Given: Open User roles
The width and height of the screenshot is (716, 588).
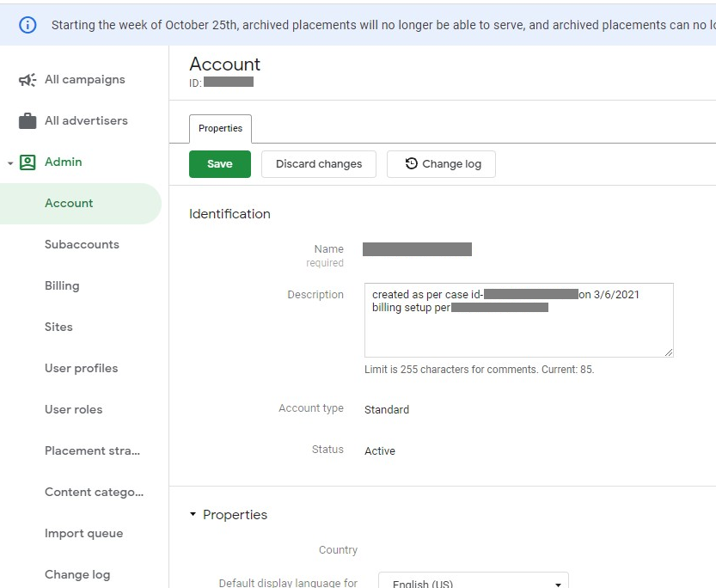Looking at the screenshot, I should pos(74,409).
